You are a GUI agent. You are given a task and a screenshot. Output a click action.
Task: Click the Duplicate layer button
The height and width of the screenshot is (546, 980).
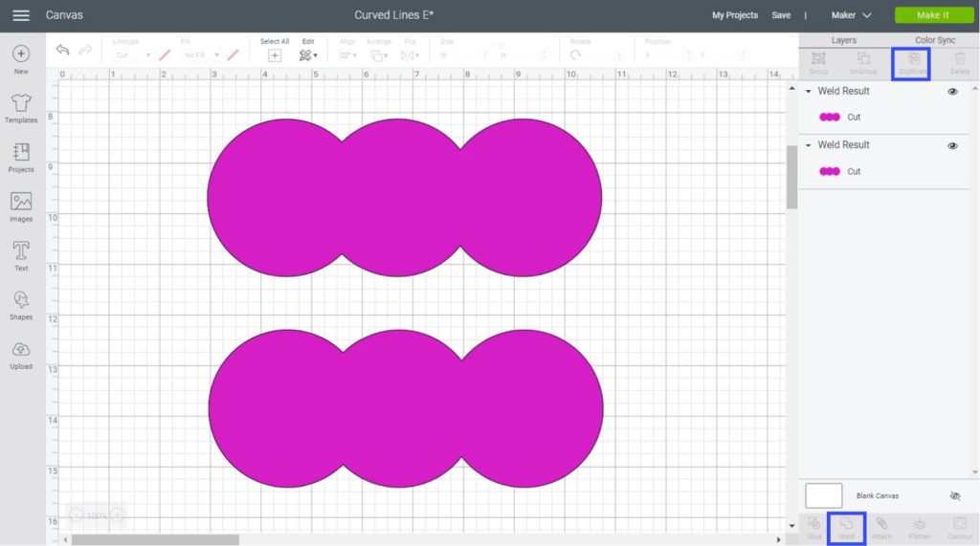click(913, 62)
